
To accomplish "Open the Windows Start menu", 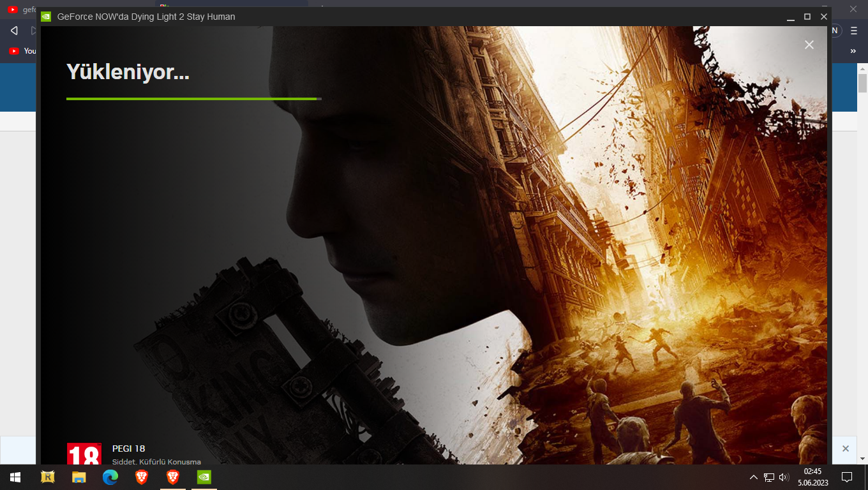I will tap(15, 477).
